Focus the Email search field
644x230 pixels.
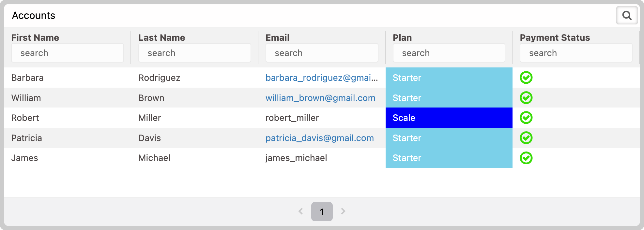(322, 53)
